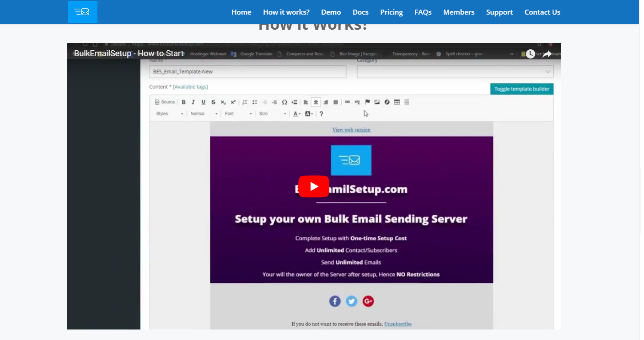Click the Google+ icon in email footer
The width and height of the screenshot is (644, 340).
pos(368,301)
